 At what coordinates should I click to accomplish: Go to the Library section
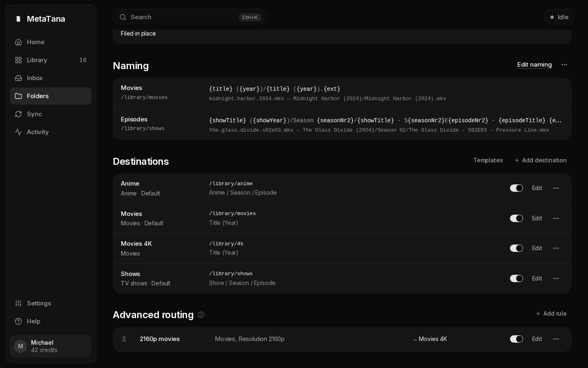(x=51, y=60)
